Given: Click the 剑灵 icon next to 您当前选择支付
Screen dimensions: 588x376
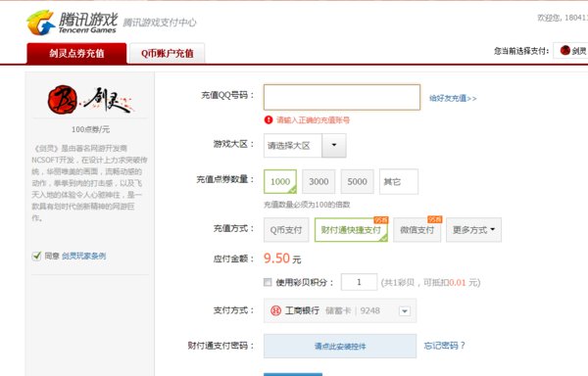Looking at the screenshot, I should 564,50.
